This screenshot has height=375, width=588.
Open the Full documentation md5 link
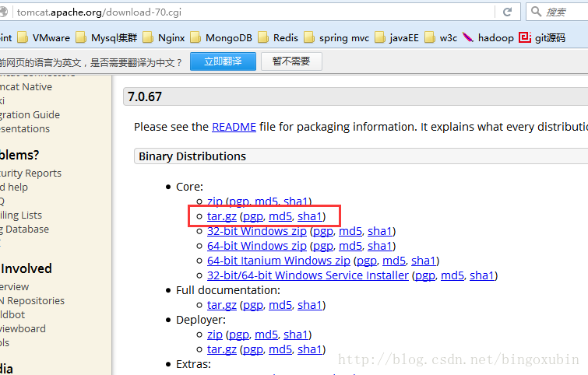(280, 305)
